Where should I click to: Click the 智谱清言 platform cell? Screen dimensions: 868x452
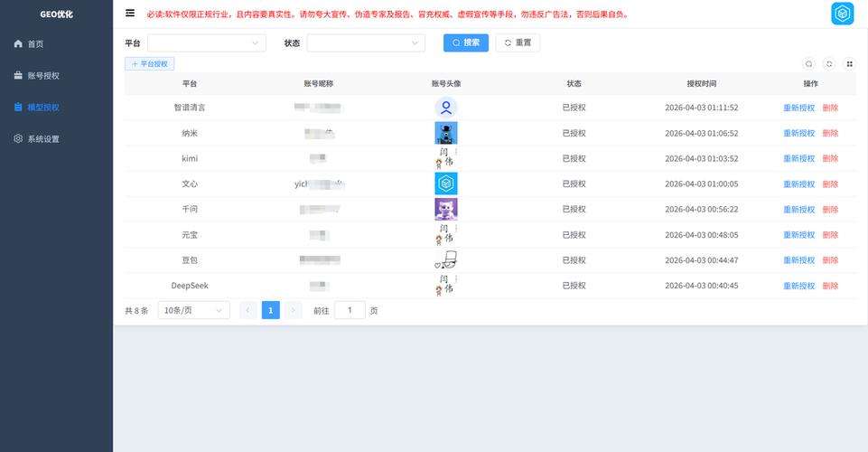(x=190, y=108)
